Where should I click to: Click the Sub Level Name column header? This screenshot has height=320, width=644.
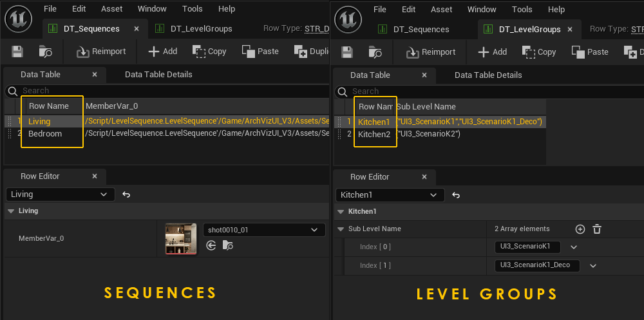(426, 106)
